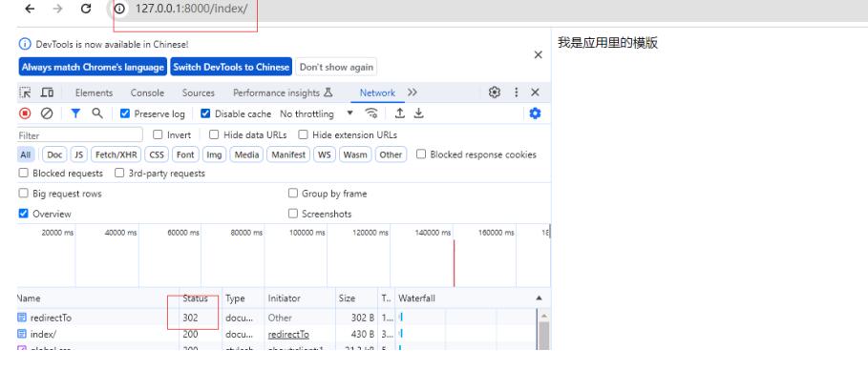Image resolution: width=868 pixels, height=370 pixels.
Task: Open the Performance insights tab
Action: (x=283, y=92)
